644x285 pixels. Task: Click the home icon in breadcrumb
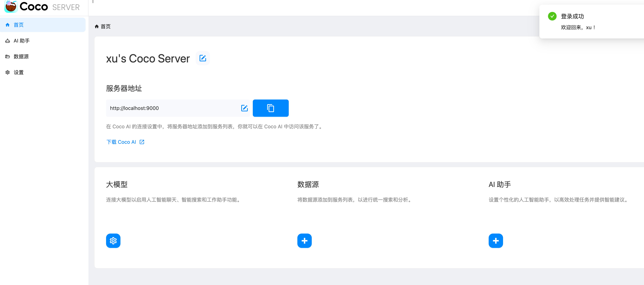(x=97, y=26)
